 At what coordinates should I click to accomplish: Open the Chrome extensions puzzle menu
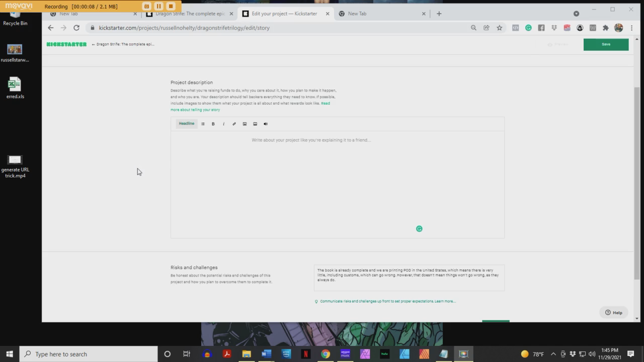(606, 28)
